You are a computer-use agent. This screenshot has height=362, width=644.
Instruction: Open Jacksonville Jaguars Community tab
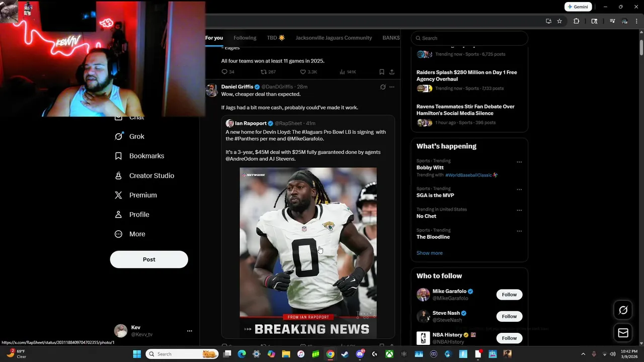(x=334, y=38)
